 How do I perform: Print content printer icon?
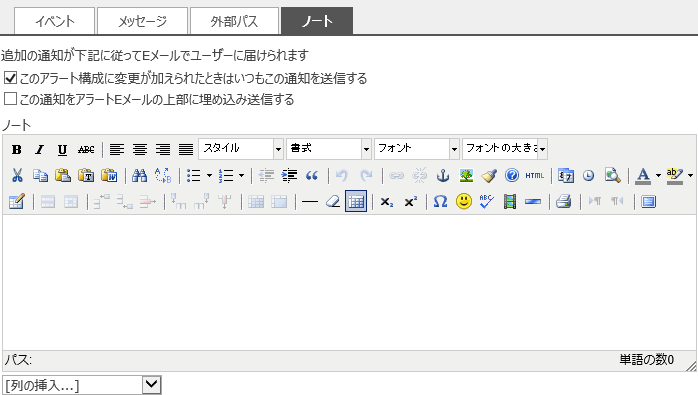click(564, 202)
